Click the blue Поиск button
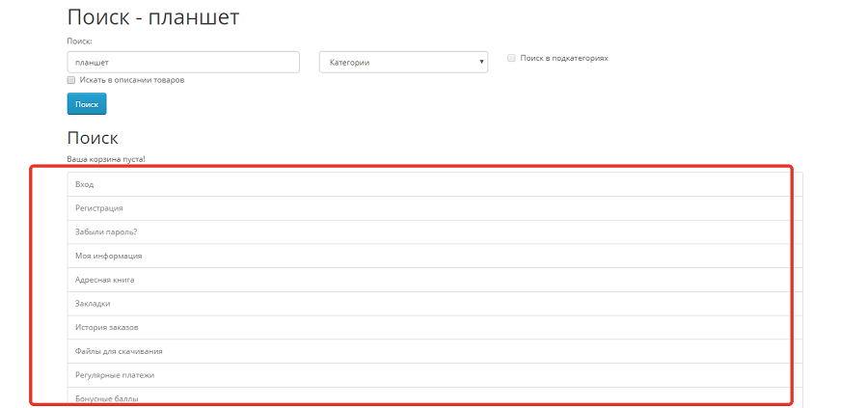 coord(87,103)
